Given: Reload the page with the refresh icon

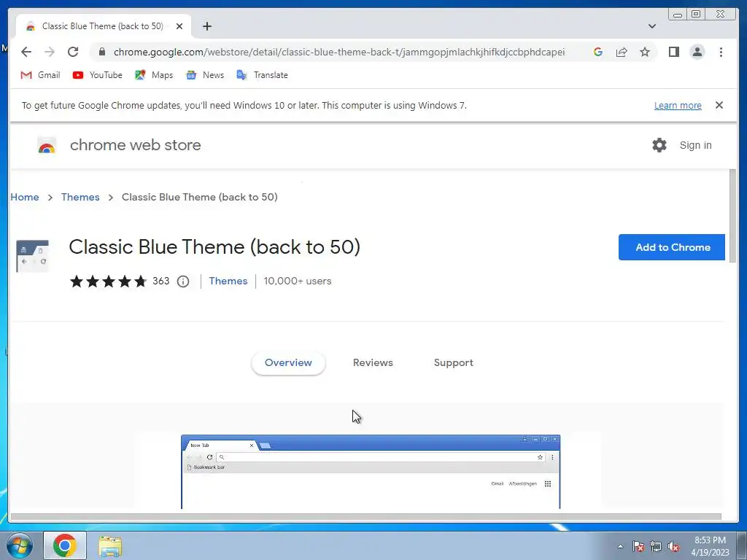Looking at the screenshot, I should 73,52.
